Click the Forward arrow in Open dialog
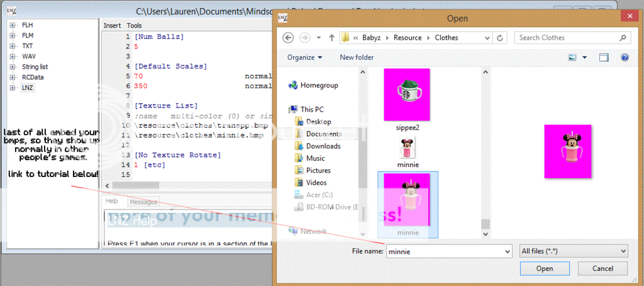 (305, 37)
